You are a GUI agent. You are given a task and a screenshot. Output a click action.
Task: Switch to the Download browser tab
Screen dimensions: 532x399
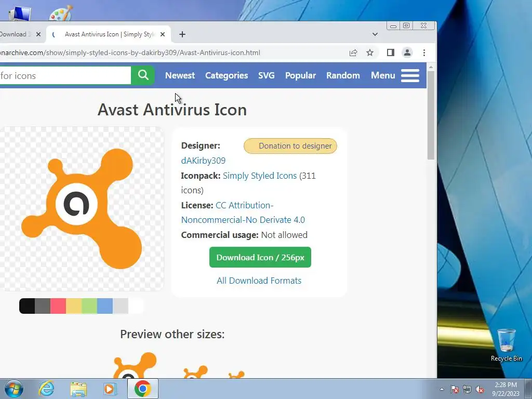coord(15,34)
